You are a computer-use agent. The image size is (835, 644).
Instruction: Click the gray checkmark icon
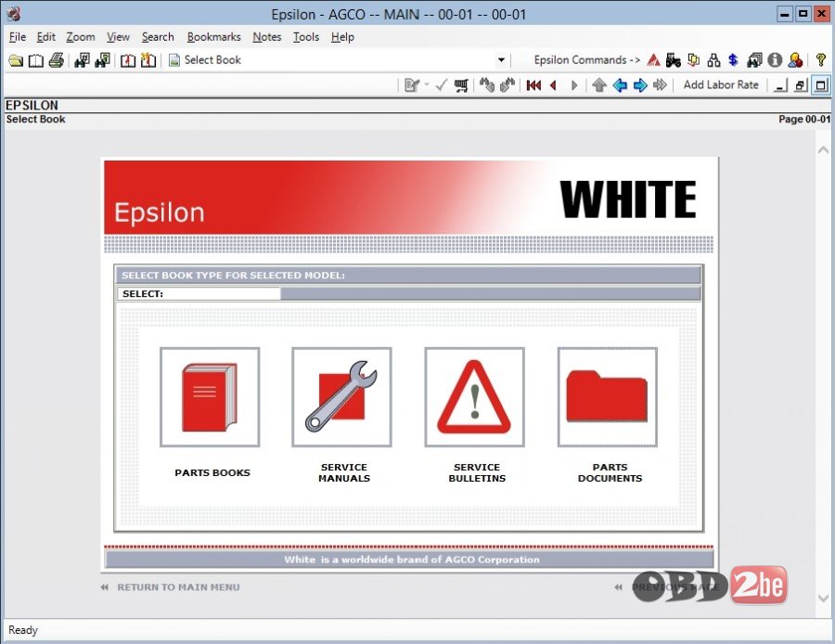click(x=441, y=85)
